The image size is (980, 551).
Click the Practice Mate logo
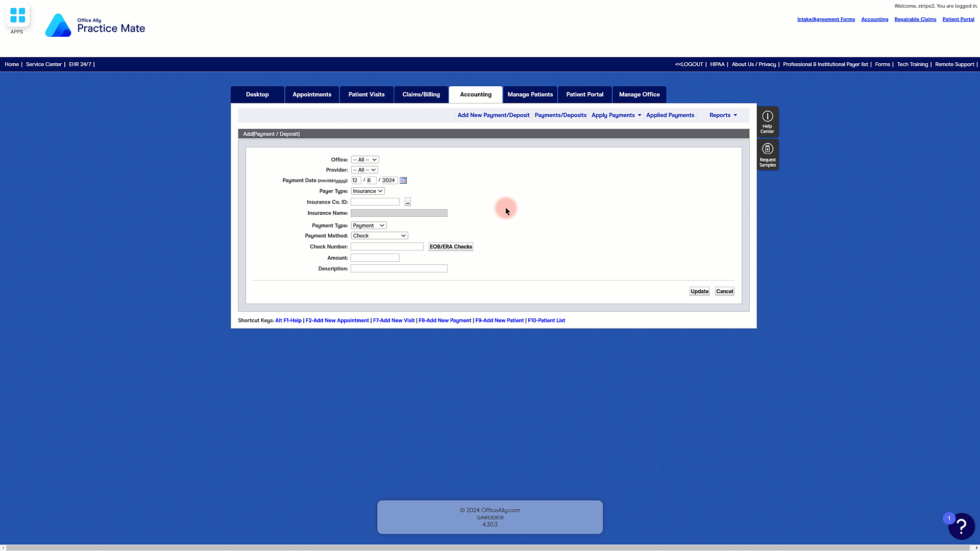(x=95, y=26)
